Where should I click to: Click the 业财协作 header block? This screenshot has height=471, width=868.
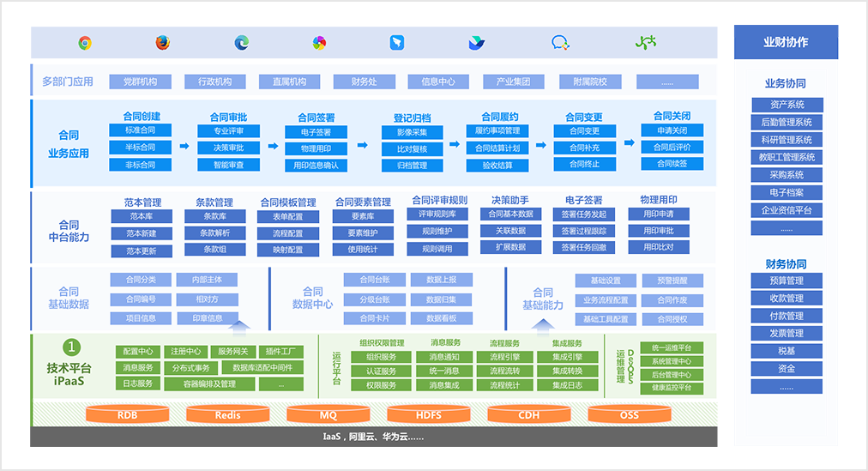pos(786,42)
